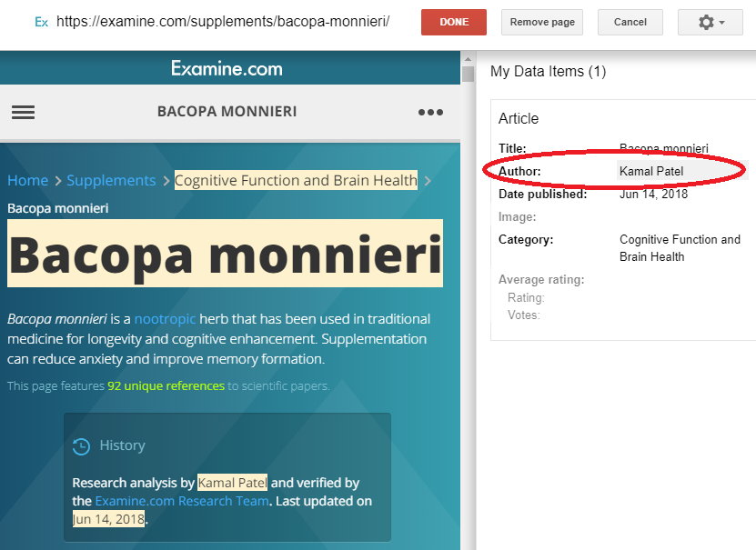This screenshot has width=756, height=550.
Task: Click the Examine.com favicon beside the URL
Action: coord(42,22)
